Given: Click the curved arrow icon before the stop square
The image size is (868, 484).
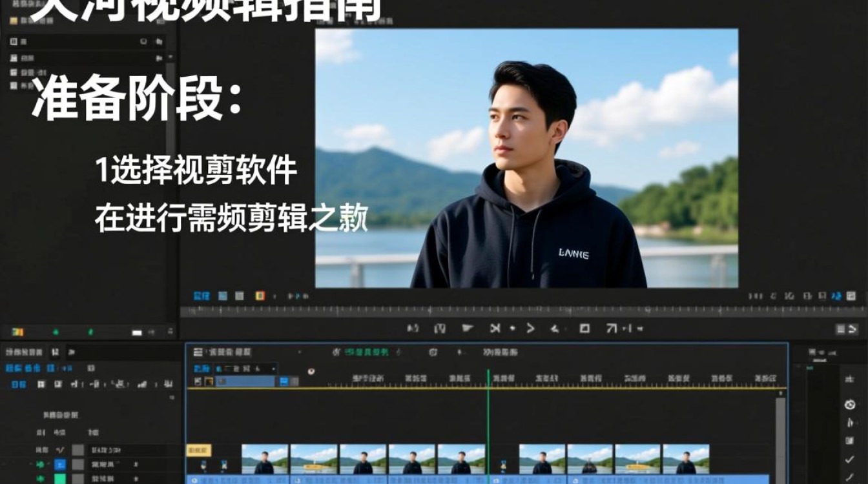Looking at the screenshot, I should pos(554,328).
